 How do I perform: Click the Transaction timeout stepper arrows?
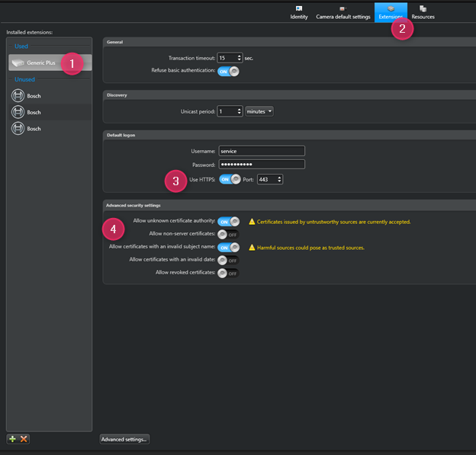click(x=240, y=58)
